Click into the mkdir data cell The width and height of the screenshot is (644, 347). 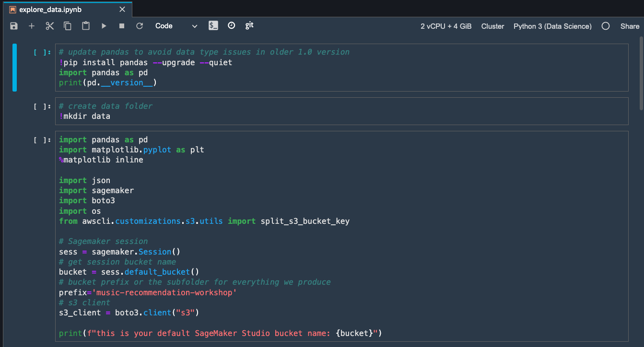[341, 111]
